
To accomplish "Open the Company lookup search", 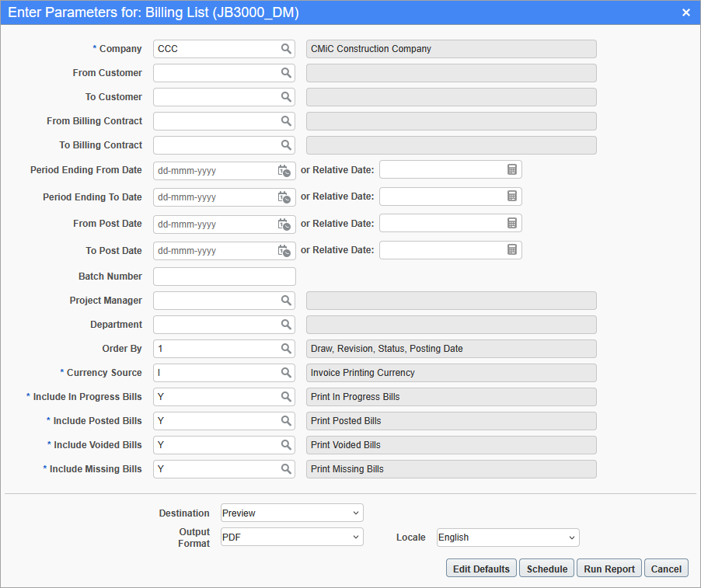I will click(x=287, y=48).
